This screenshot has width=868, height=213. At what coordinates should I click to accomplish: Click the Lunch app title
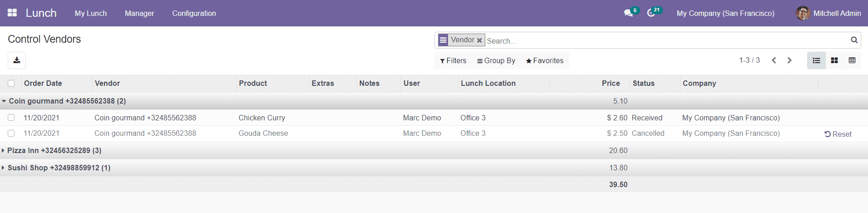click(41, 13)
